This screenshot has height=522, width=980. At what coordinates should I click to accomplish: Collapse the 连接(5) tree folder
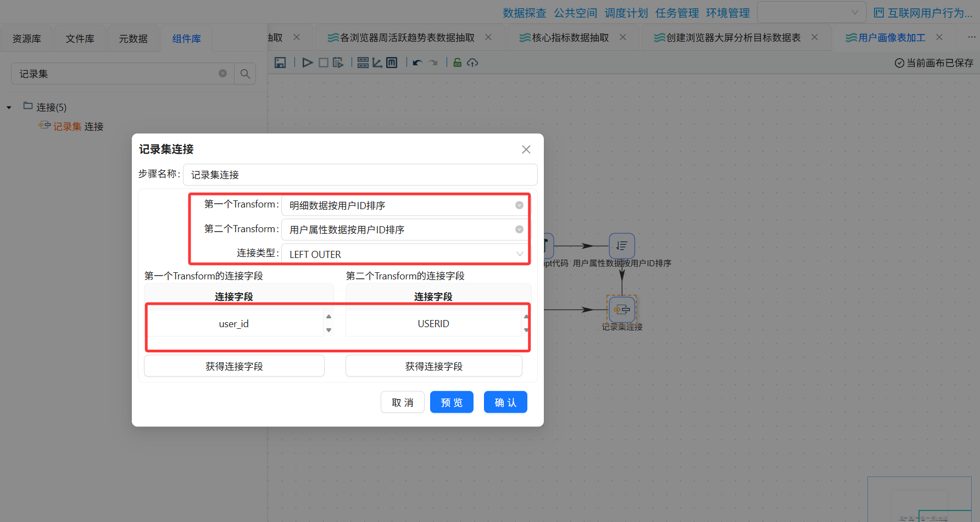[9, 108]
